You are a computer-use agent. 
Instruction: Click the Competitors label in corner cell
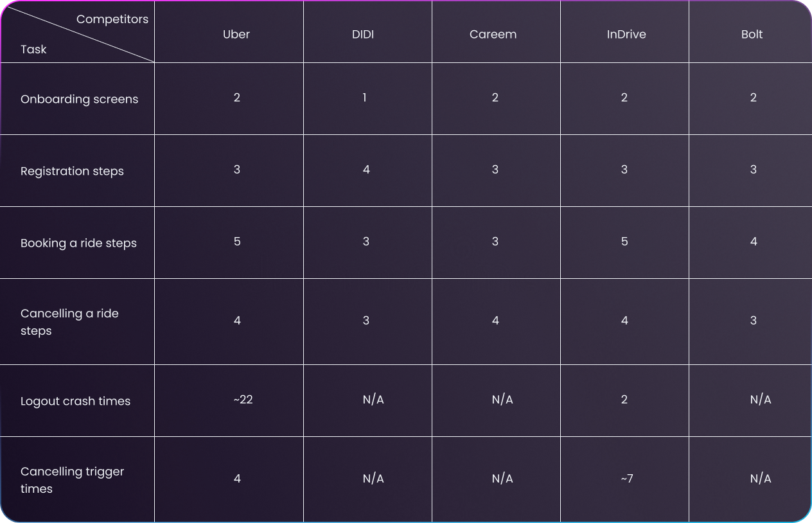point(112,19)
